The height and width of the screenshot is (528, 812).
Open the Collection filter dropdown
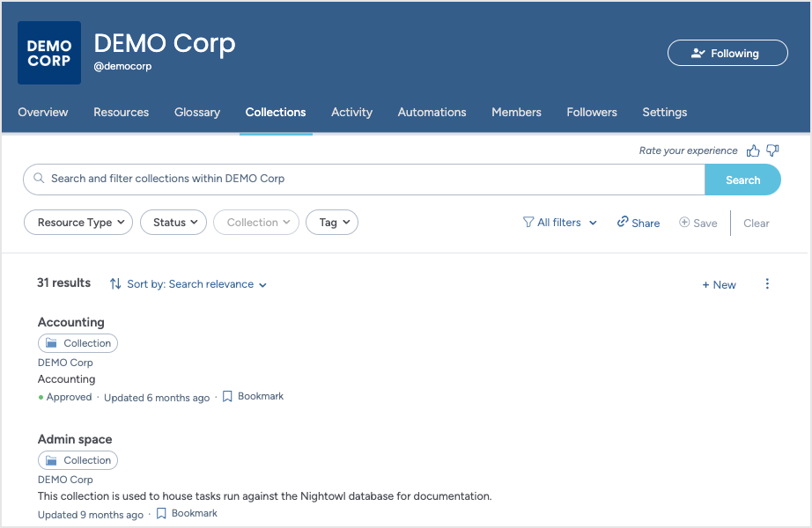coord(256,222)
